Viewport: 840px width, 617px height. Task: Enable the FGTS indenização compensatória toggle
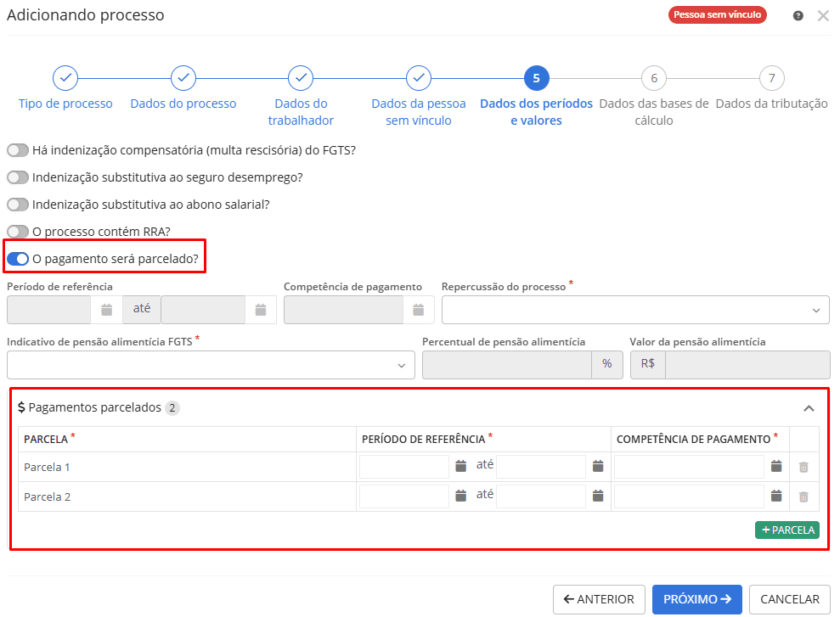point(17,150)
